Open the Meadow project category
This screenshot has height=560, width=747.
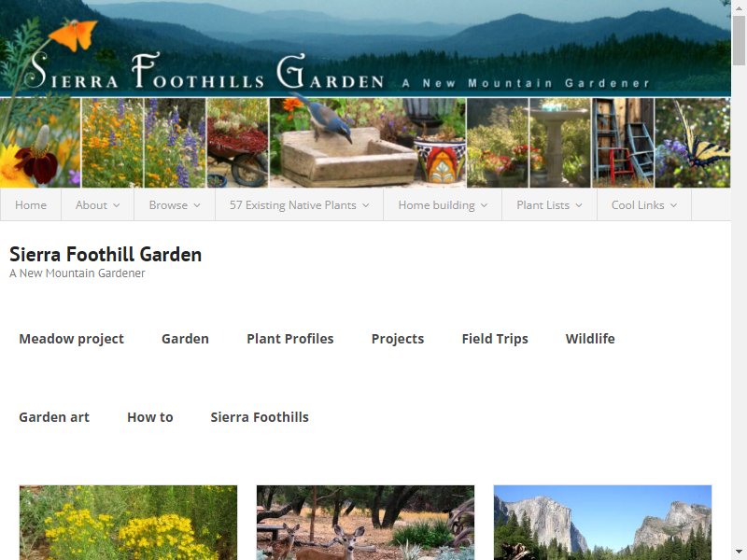pos(72,339)
